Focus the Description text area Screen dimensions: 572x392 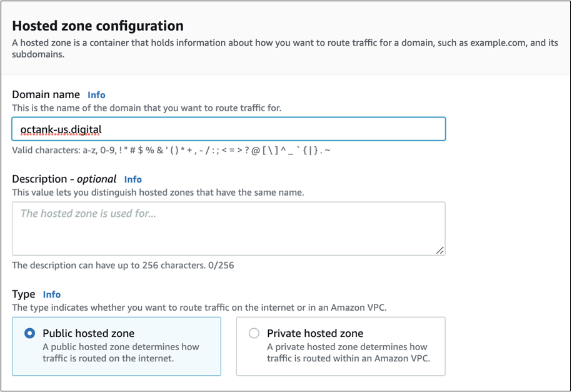228,228
